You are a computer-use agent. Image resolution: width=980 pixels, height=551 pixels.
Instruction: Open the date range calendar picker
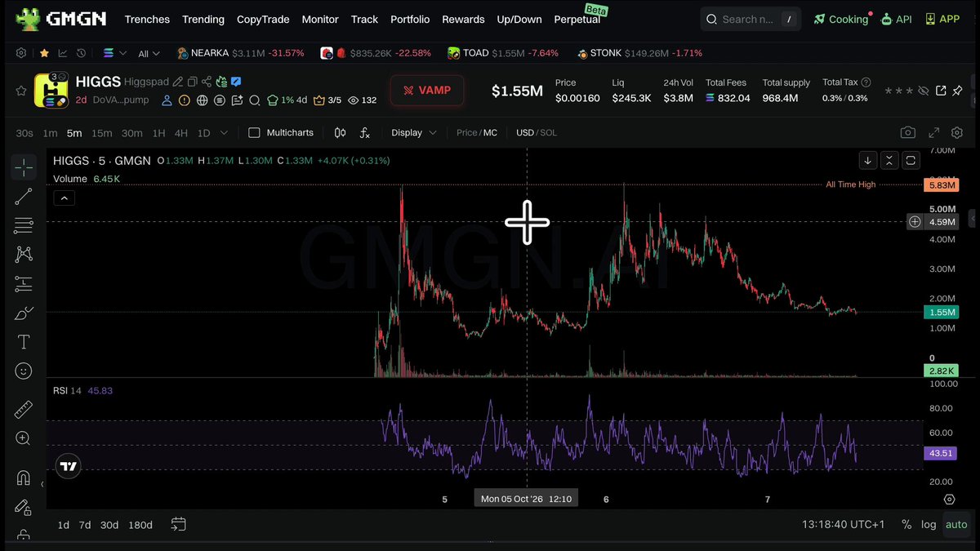[x=178, y=524]
